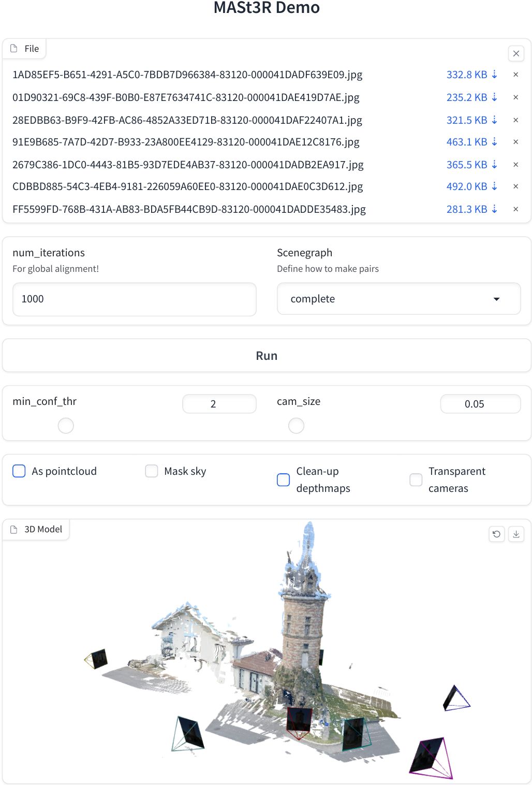Image resolution: width=532 pixels, height=785 pixels.
Task: Clear all uploaded files with top X button
Action: coord(515,53)
